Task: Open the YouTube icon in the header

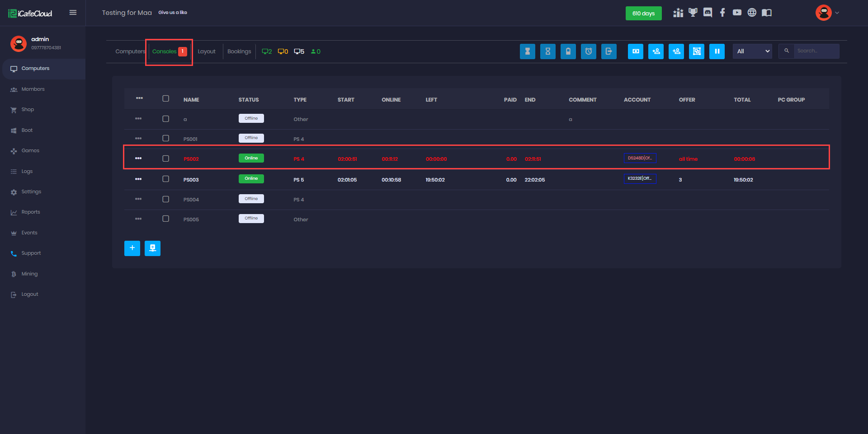Action: point(737,13)
